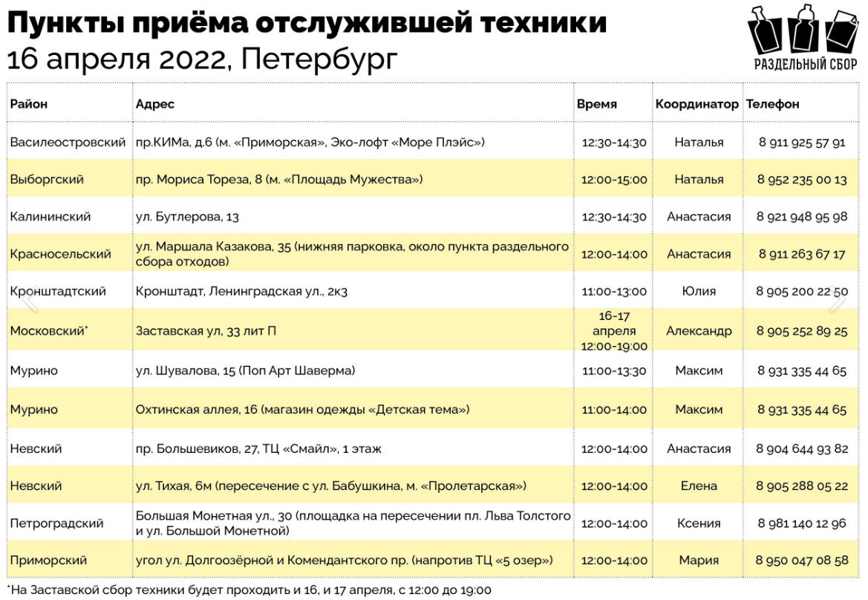Click phone number 8 905 252 89 25
Viewport: 868px width, 600px height.
[x=802, y=331]
